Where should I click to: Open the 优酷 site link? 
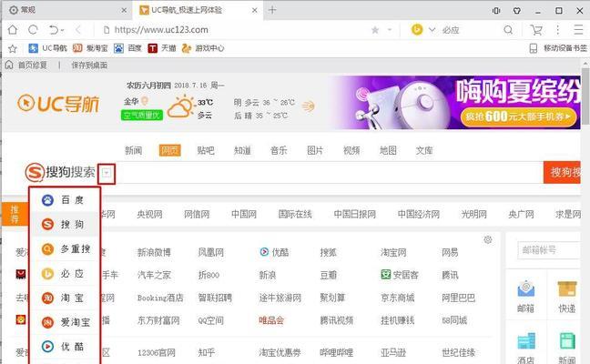pos(274,252)
